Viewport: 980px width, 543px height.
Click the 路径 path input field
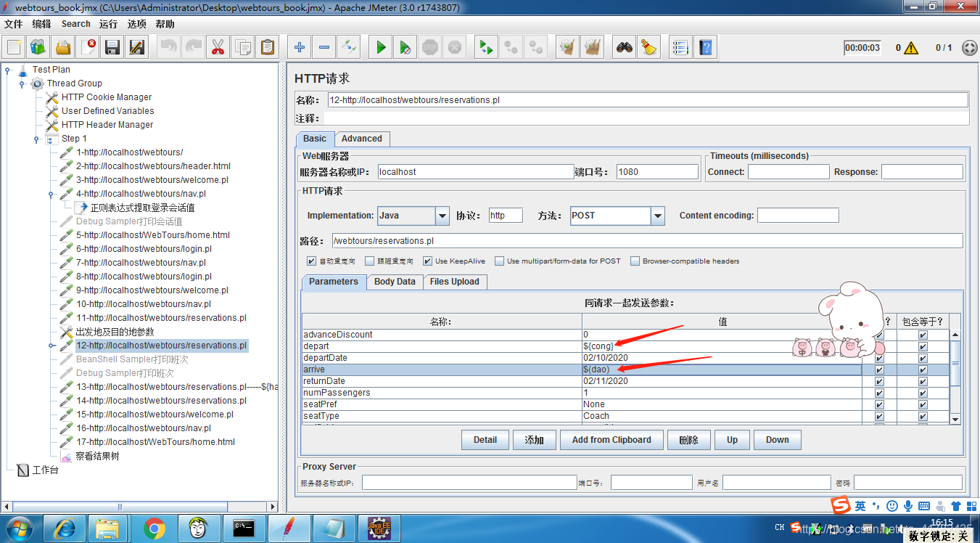point(647,240)
